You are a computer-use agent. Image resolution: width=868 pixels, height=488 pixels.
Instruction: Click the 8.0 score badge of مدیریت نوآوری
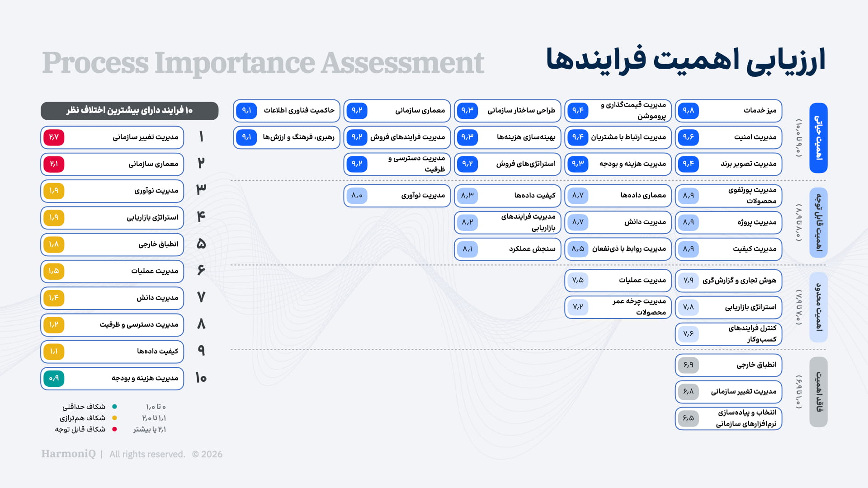357,196
